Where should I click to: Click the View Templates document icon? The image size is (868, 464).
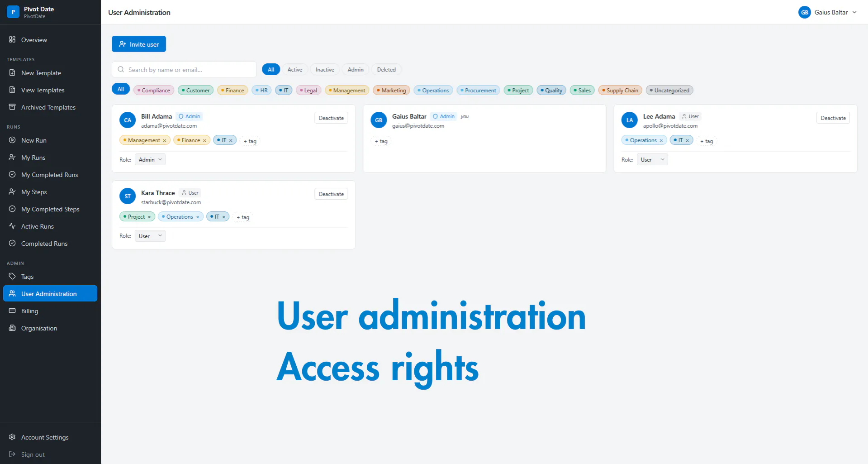(12, 90)
